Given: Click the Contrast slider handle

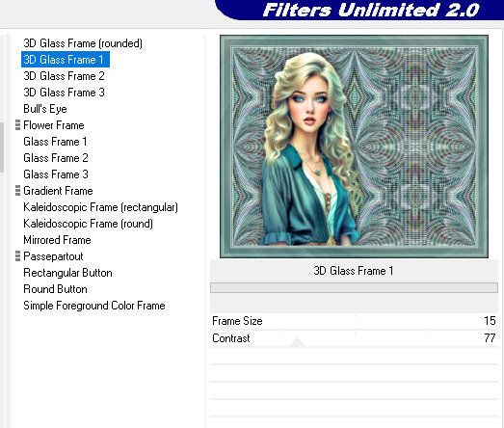Looking at the screenshot, I should click(x=298, y=342).
